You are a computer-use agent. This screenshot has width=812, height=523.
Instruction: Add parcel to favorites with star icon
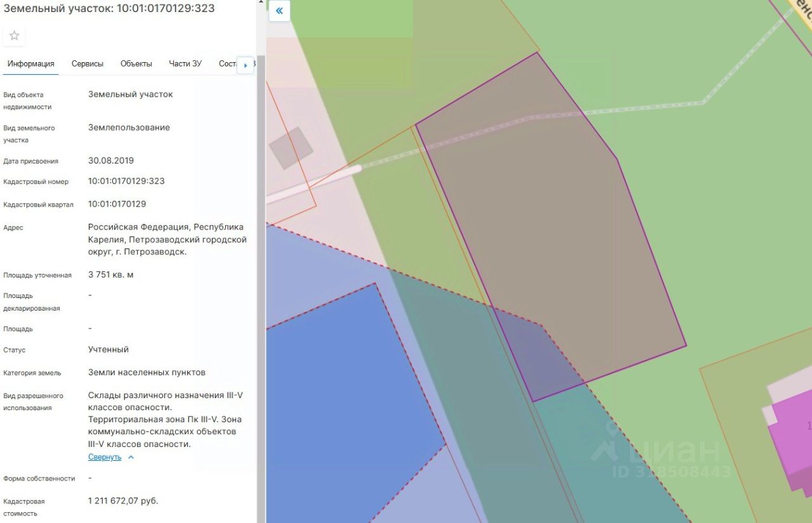[14, 36]
